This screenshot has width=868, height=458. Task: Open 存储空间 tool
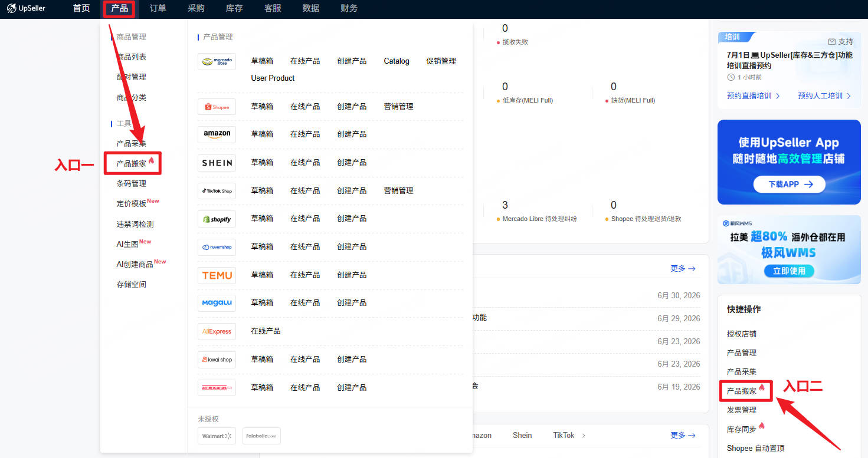[x=131, y=284]
